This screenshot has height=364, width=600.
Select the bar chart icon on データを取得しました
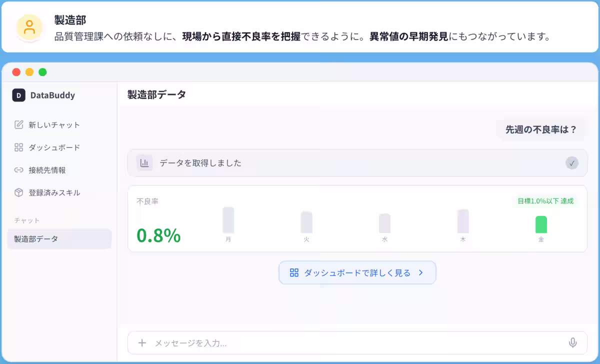coord(144,162)
